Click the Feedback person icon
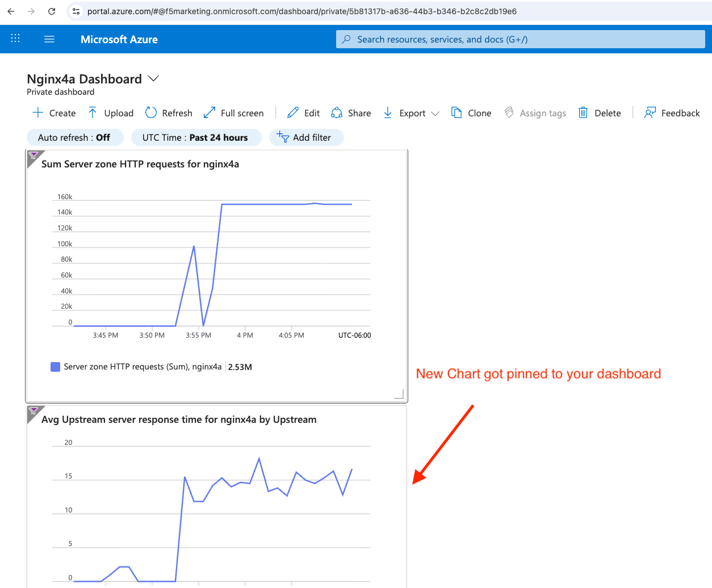The image size is (712, 588). pos(650,112)
